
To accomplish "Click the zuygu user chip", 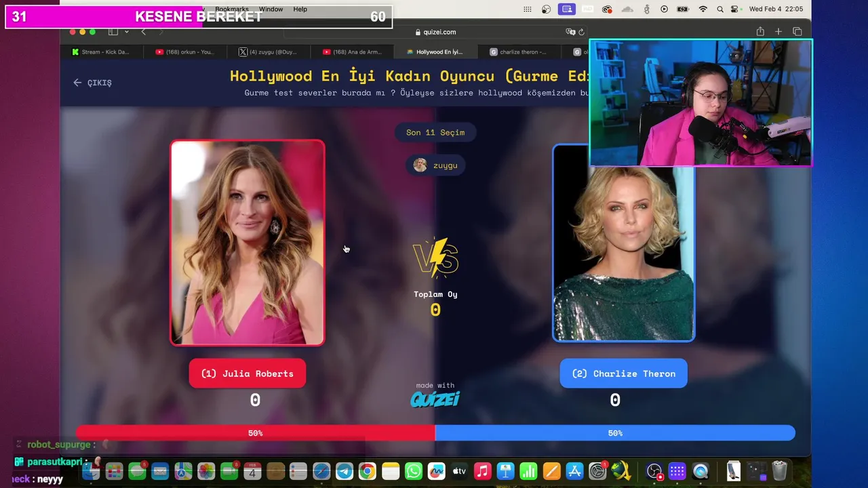I will tap(435, 165).
